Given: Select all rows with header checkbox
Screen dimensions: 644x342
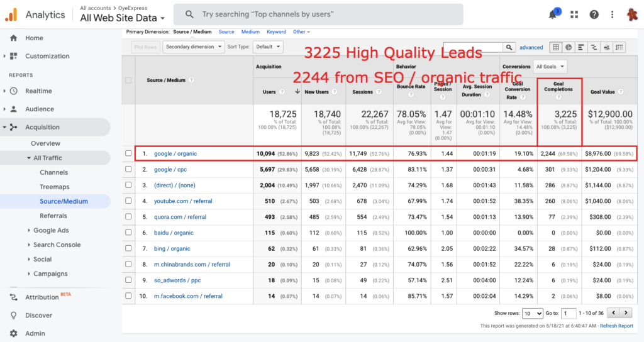Looking at the screenshot, I should tap(128, 80).
